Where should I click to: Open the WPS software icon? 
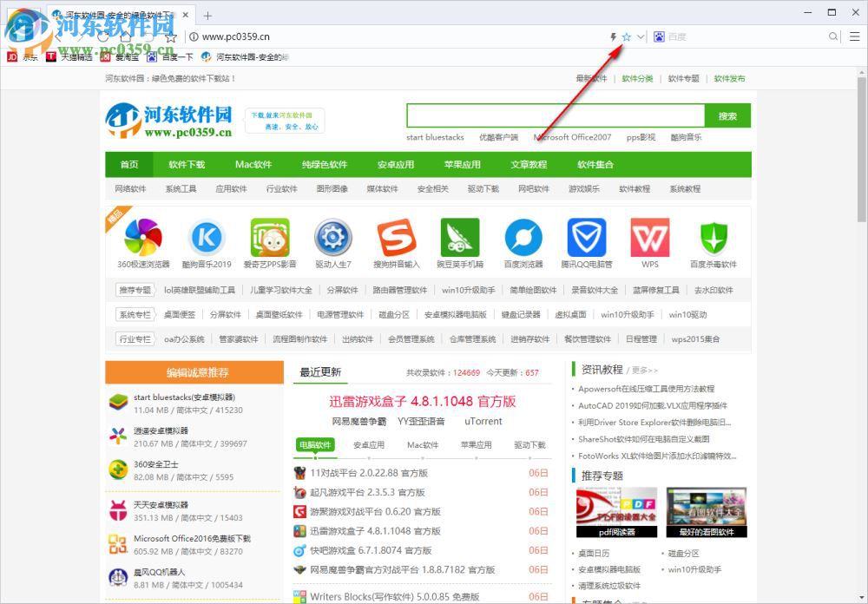pyautogui.click(x=649, y=240)
